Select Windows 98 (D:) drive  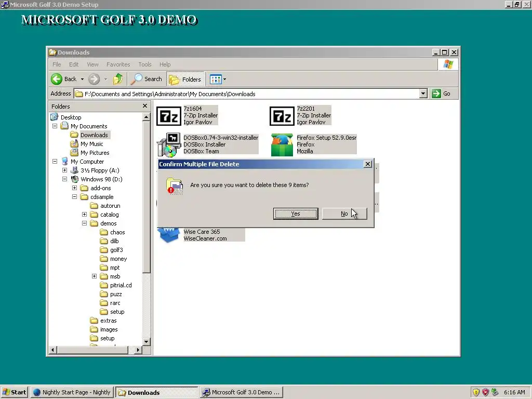pos(101,179)
